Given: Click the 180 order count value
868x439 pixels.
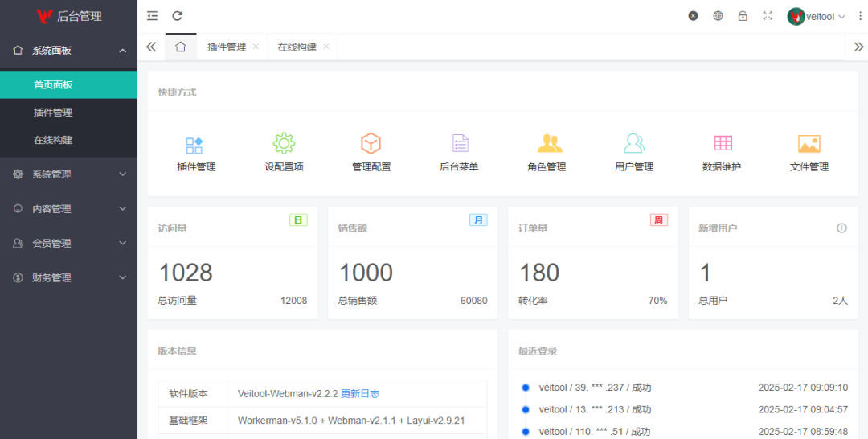Looking at the screenshot, I should tap(539, 273).
